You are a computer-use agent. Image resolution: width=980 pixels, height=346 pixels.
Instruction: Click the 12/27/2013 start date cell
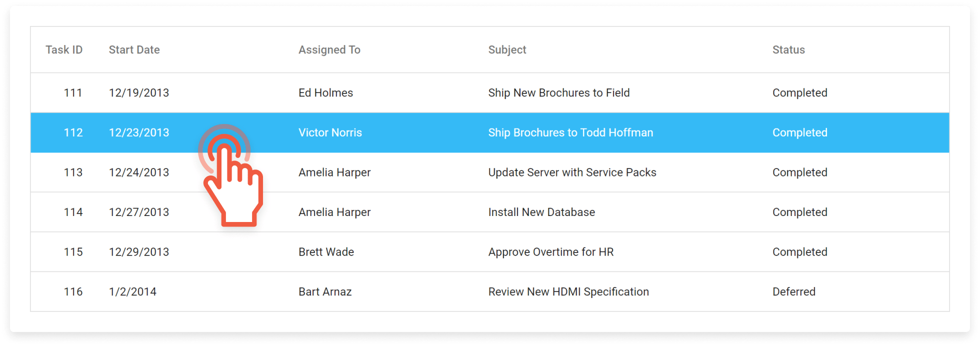pos(139,212)
